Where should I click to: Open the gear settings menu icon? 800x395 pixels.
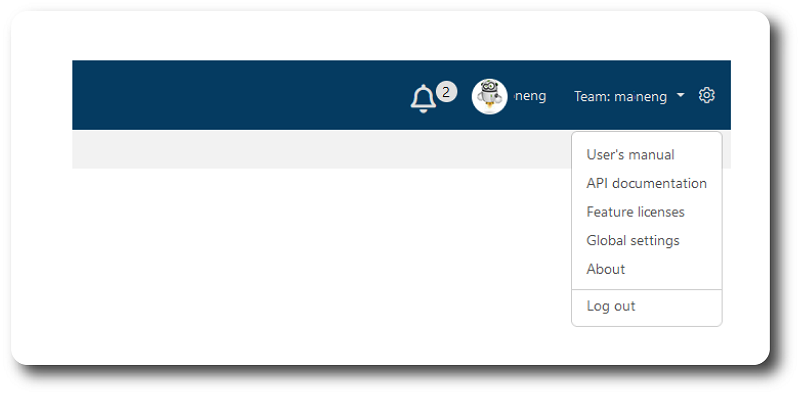pyautogui.click(x=707, y=95)
